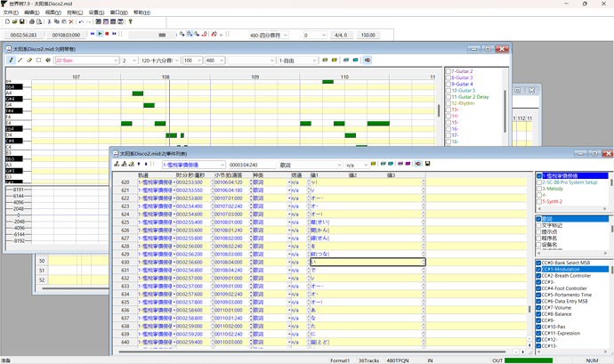Click the 值1 cell in event row 630
Viewport: 614px width, 364px height.
[368, 263]
